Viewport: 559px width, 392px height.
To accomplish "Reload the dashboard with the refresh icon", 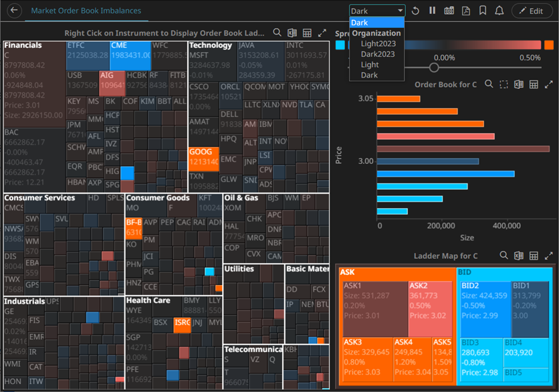I will tap(415, 11).
